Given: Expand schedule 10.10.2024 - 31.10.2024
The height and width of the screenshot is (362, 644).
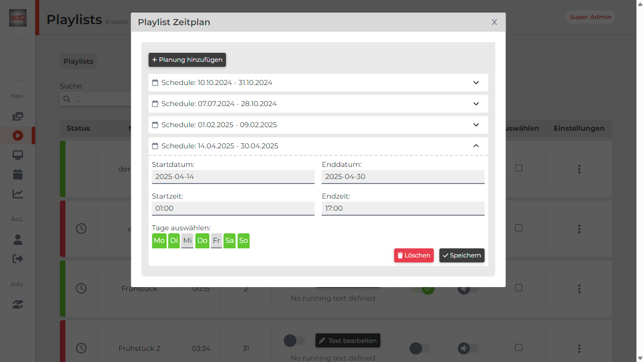Looking at the screenshot, I should (x=318, y=82).
